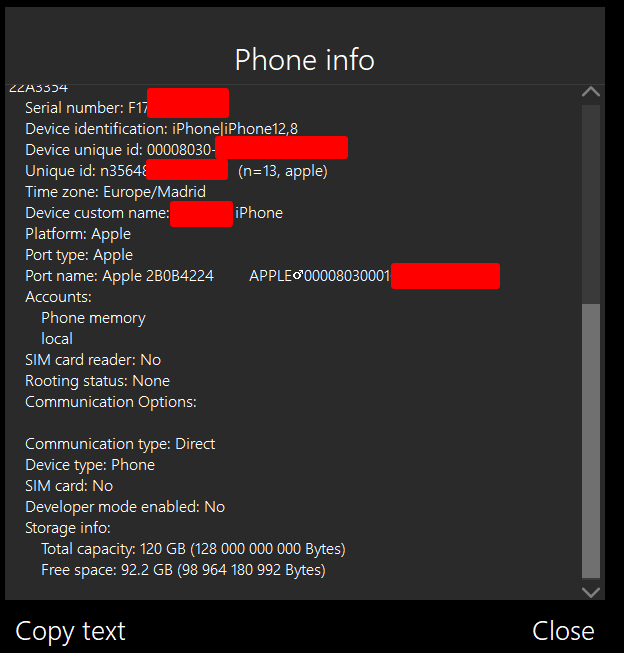Click the darker scrollbar track above the thumb
The image size is (624, 653).
pos(591,204)
